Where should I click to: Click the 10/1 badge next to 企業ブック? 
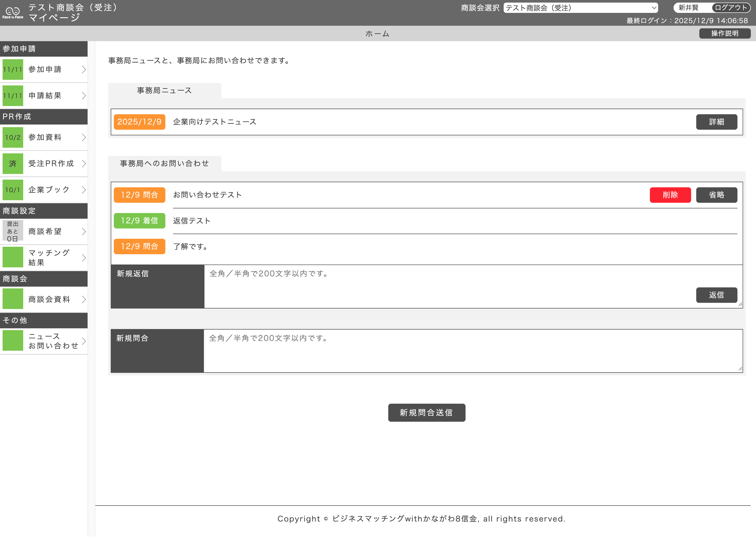(x=13, y=190)
